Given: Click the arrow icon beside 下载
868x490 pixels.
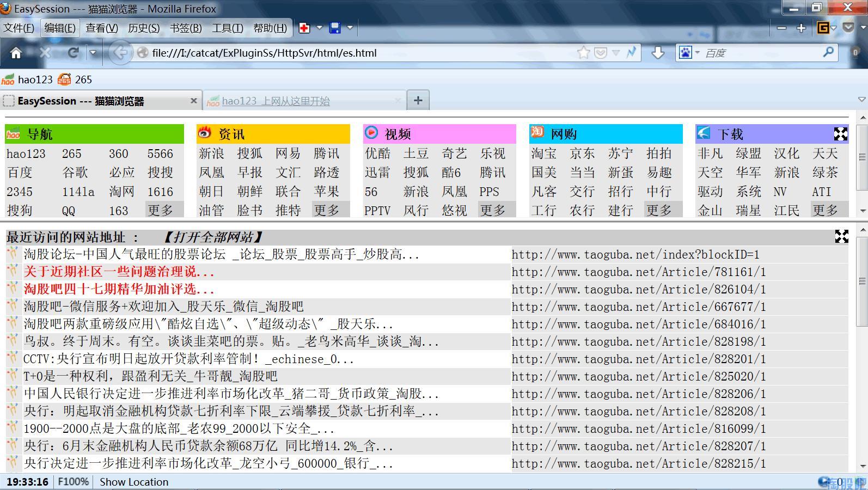Looking at the screenshot, I should [704, 132].
